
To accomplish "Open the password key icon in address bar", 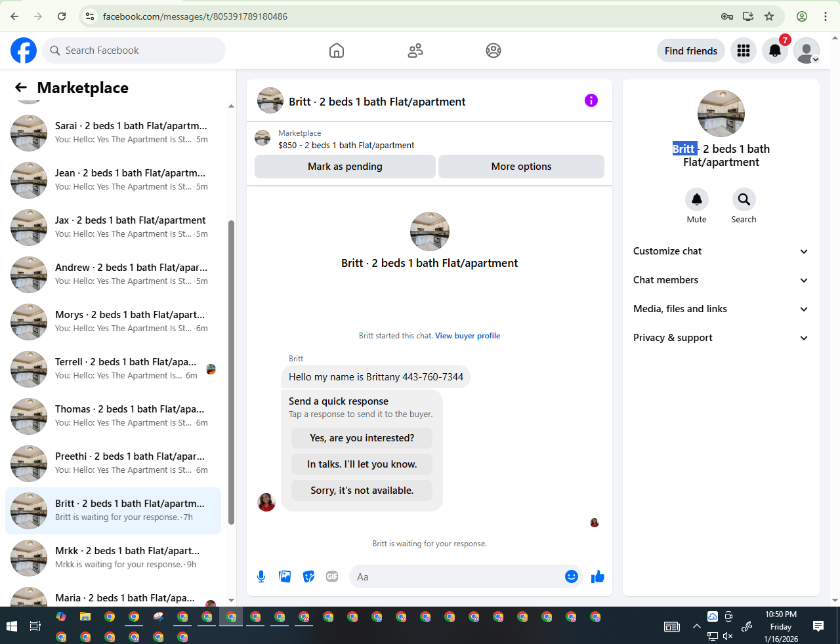I will 727,16.
